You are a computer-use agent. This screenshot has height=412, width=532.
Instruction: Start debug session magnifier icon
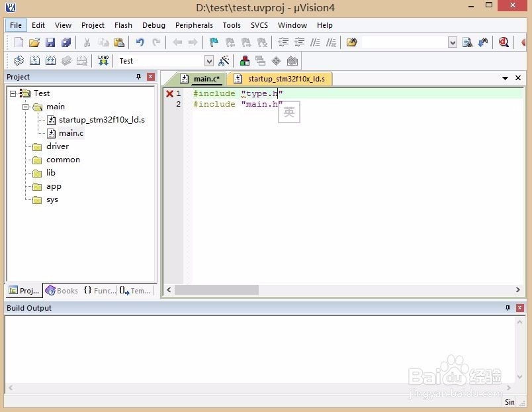click(x=504, y=42)
